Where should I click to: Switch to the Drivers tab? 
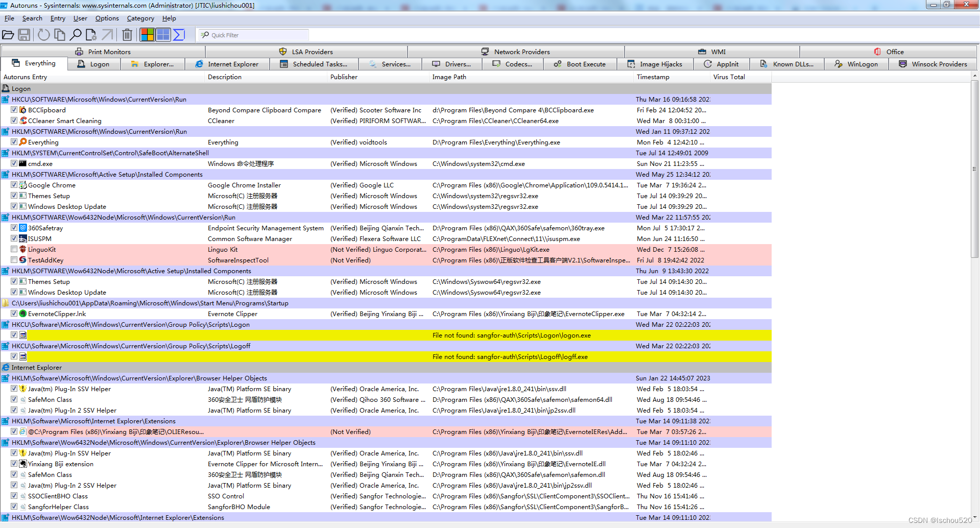(x=451, y=64)
